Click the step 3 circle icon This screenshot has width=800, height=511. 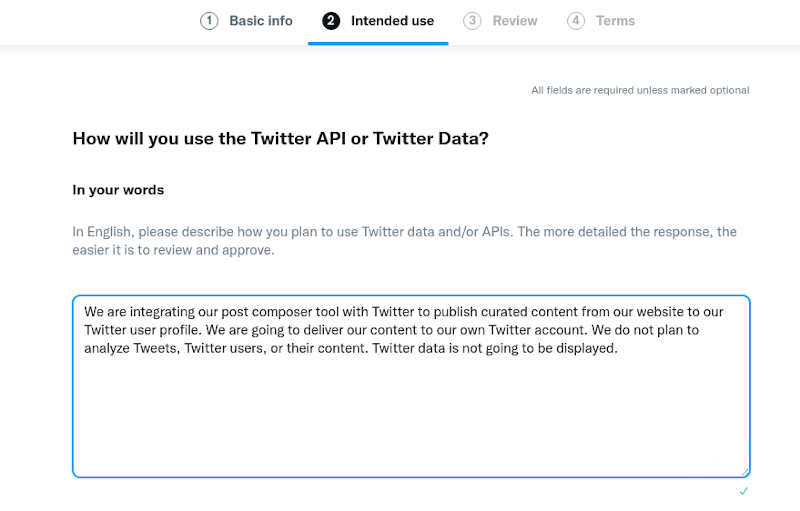[x=472, y=21]
